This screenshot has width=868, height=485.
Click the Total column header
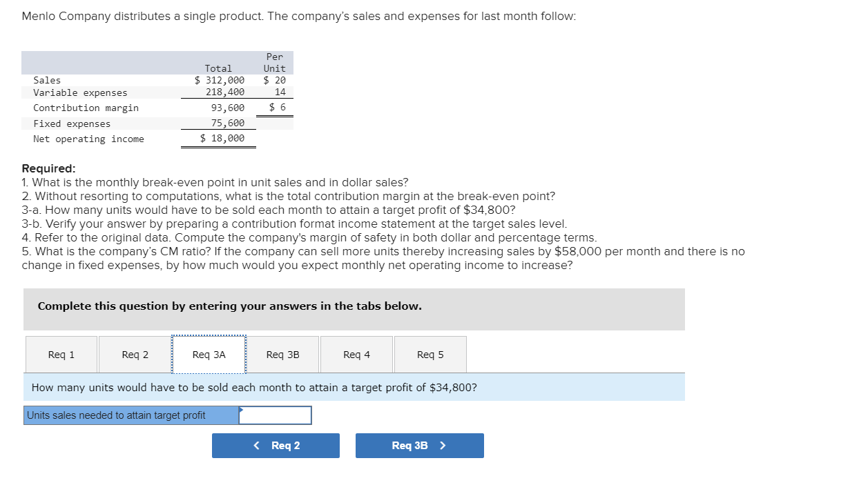click(219, 68)
